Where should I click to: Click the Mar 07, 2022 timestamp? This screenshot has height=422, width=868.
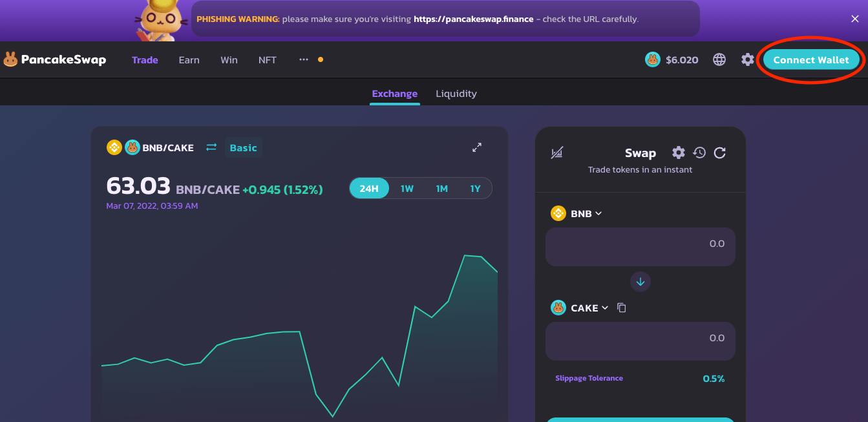point(152,206)
